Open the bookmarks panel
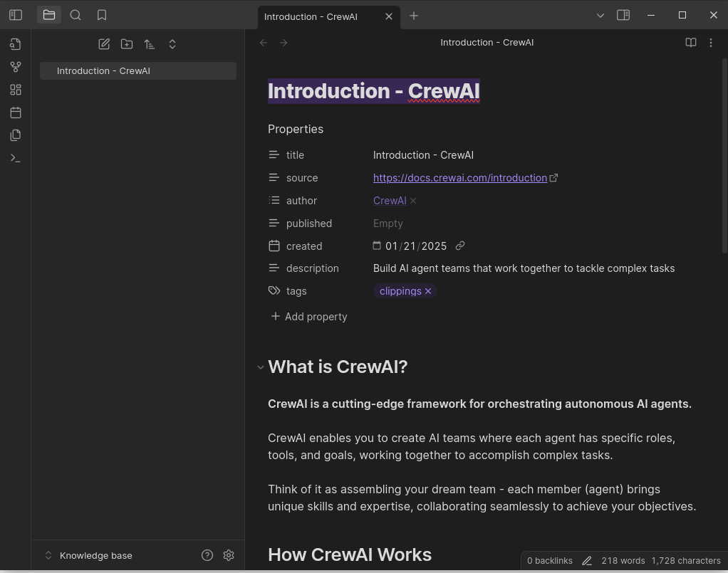Screen dimensions: 728x573 102,15
